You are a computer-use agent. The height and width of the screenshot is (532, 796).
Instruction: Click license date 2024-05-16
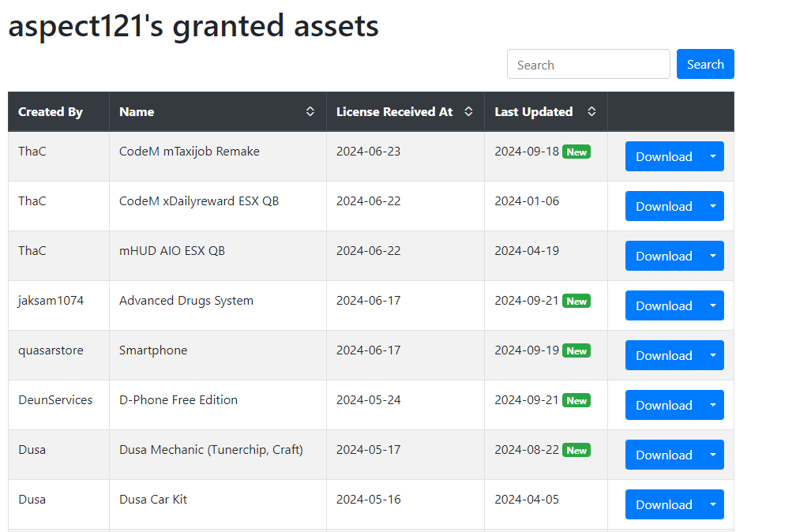coord(369,500)
